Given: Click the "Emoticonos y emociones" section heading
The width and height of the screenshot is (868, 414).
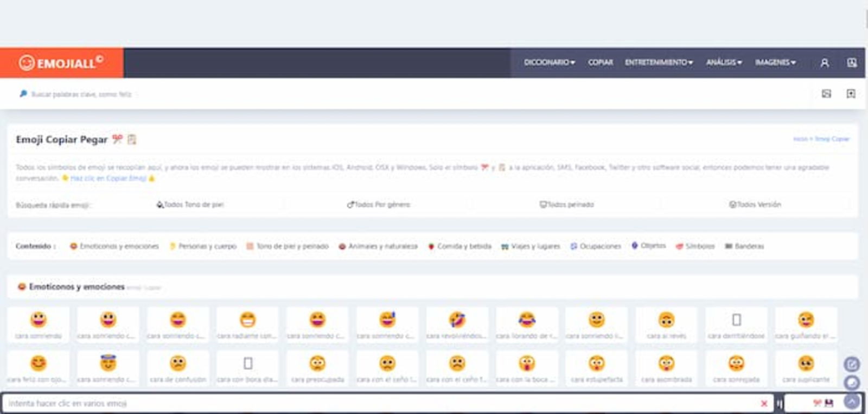Looking at the screenshot, I should 76,286.
